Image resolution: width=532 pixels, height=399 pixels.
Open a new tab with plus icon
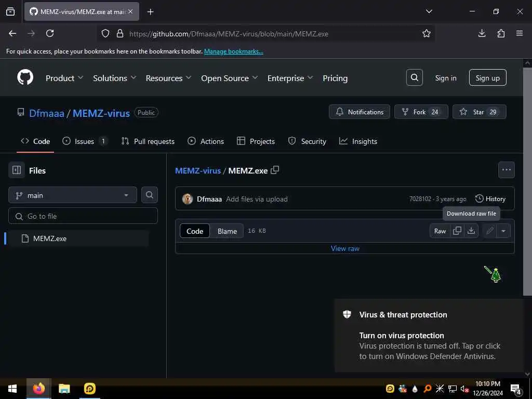tap(150, 12)
